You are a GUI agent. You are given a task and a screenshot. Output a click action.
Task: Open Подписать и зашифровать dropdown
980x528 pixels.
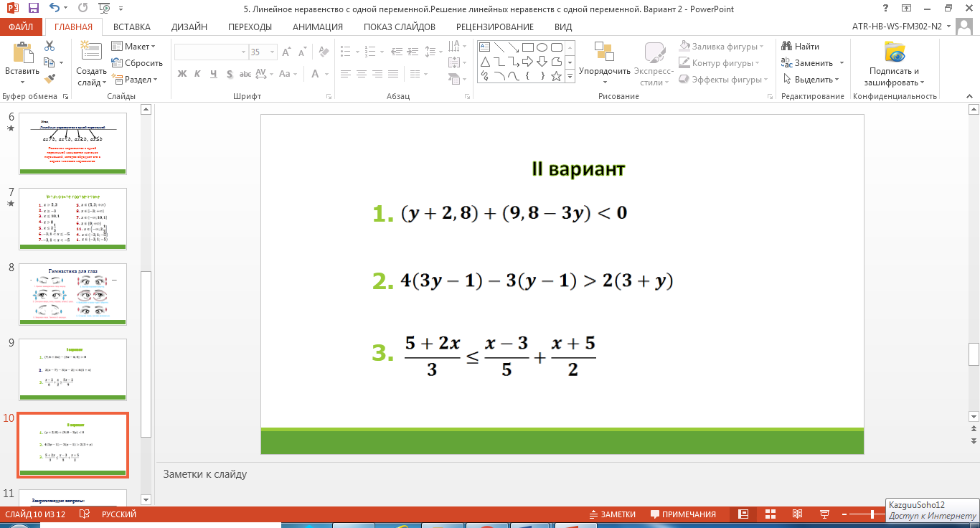[894, 63]
